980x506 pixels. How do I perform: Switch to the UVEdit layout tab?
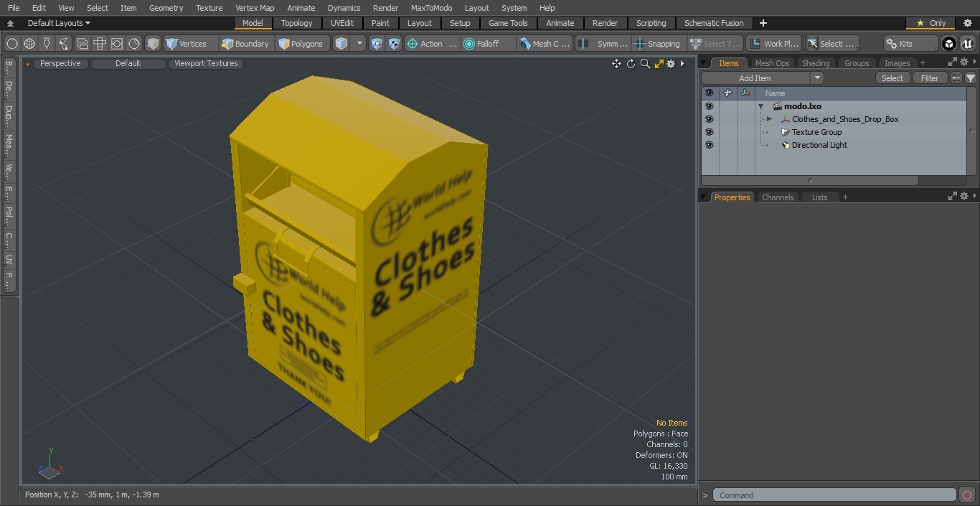point(342,23)
